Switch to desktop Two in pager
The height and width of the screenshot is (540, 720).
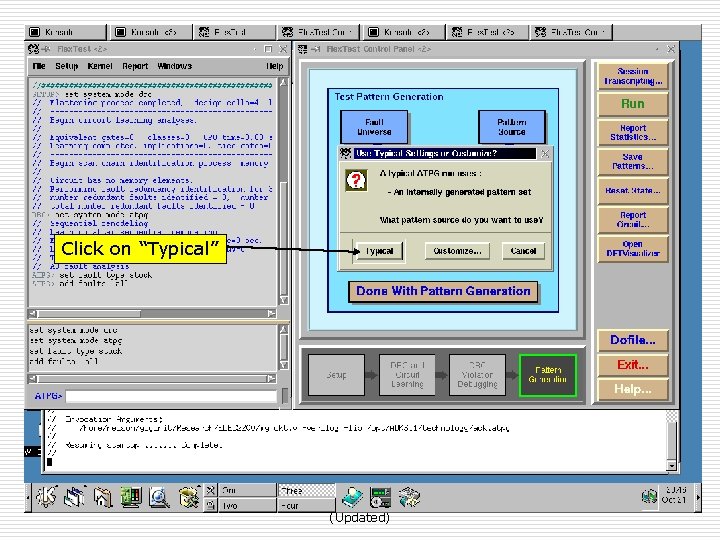247,505
